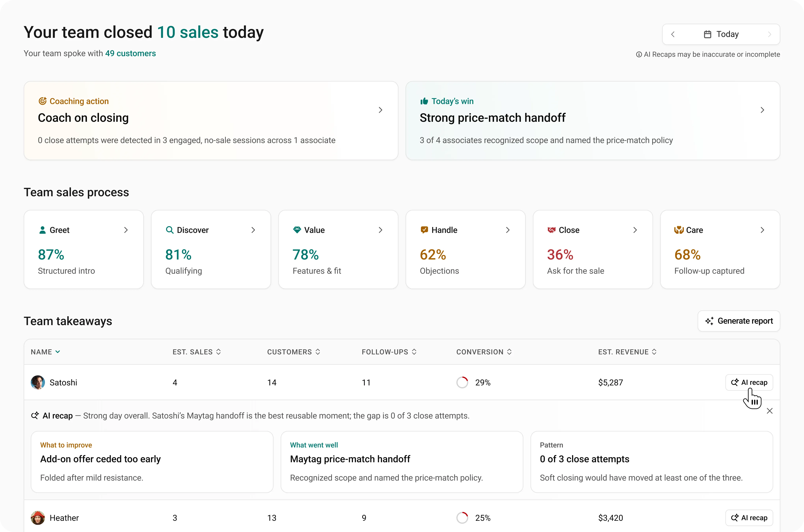
Task: Sort by Conversion column
Action: pyautogui.click(x=484, y=352)
